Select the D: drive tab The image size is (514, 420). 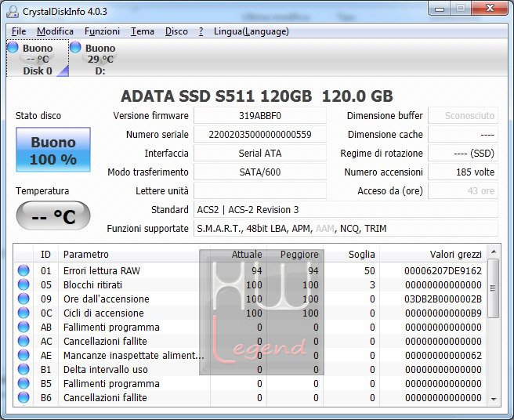[x=100, y=58]
